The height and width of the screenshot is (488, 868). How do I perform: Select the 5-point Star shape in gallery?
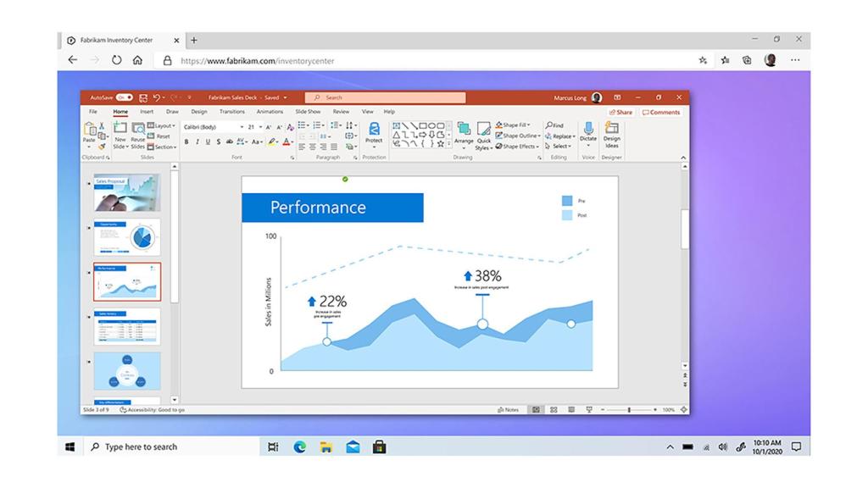point(441,144)
